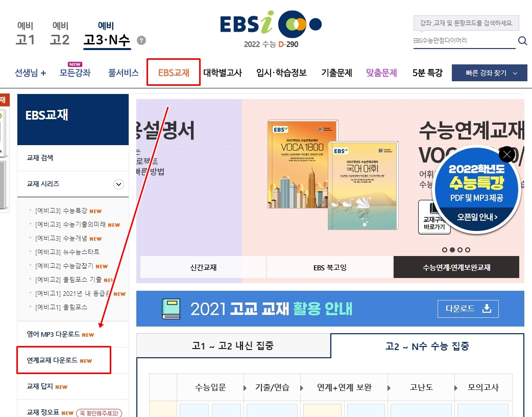The width and height of the screenshot is (532, 417).
Task: Click 고난도 column header
Action: click(x=421, y=387)
